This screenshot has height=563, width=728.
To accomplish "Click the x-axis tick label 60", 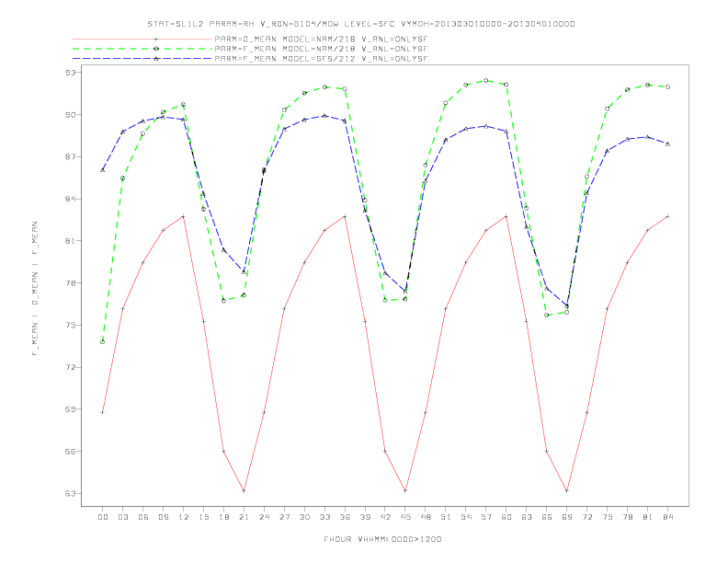I will [x=506, y=517].
